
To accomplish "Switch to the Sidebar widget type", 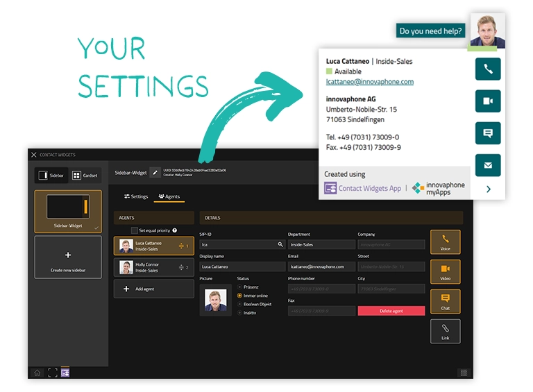I will pos(51,176).
